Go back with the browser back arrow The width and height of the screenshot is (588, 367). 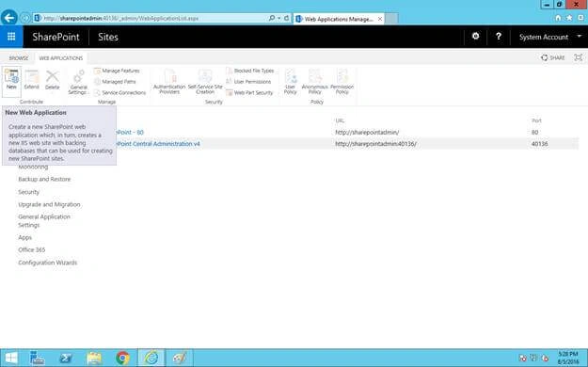tap(9, 18)
